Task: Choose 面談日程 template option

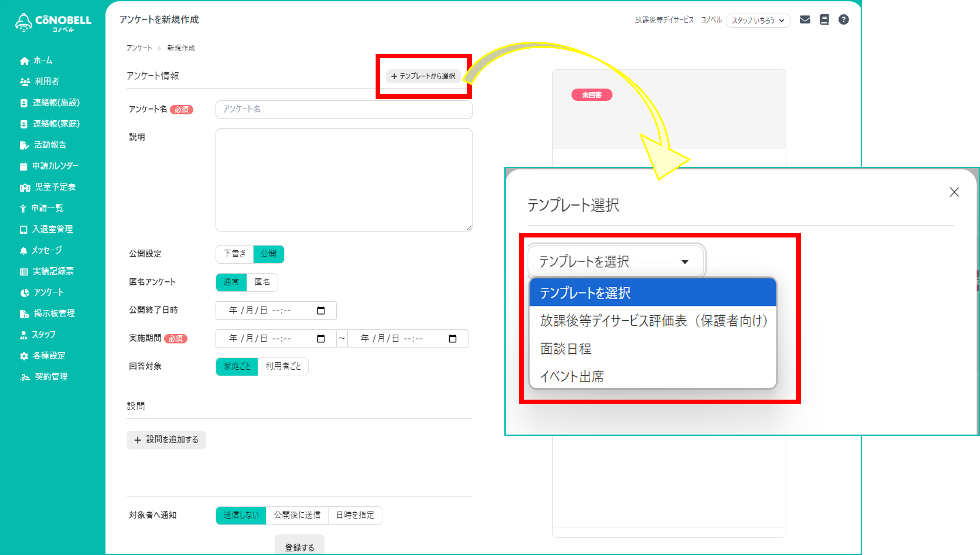Action: [653, 348]
